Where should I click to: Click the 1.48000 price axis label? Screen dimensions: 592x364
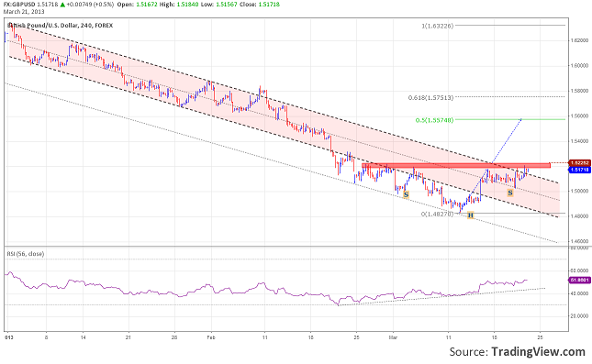point(579,216)
